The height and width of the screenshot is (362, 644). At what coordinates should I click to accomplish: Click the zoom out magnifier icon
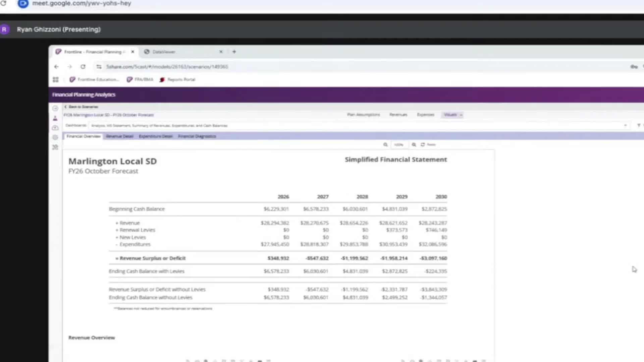click(x=385, y=144)
